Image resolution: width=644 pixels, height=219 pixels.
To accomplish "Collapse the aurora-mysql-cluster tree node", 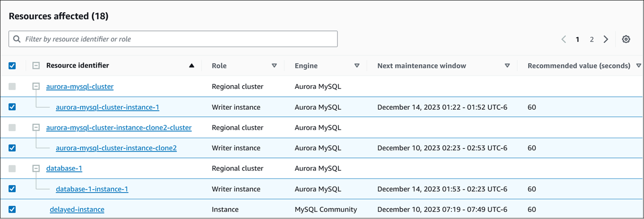I will coord(36,86).
